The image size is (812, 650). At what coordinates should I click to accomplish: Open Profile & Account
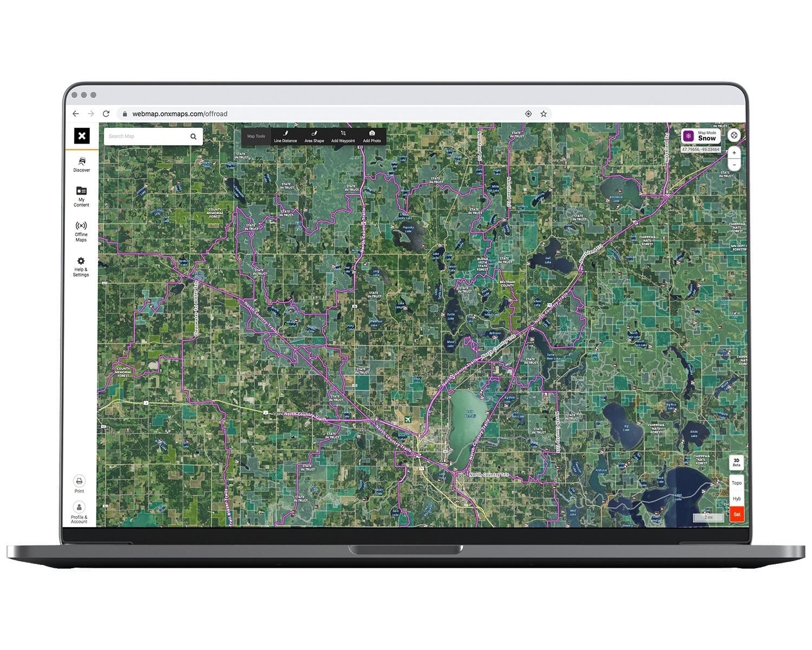pos(79,512)
